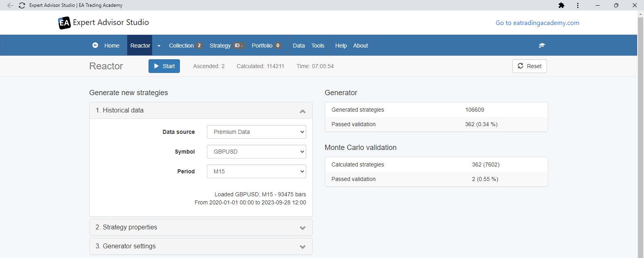This screenshot has height=258, width=644.
Task: Open the Symbol dropdown showing GBPUSD
Action: (x=256, y=152)
